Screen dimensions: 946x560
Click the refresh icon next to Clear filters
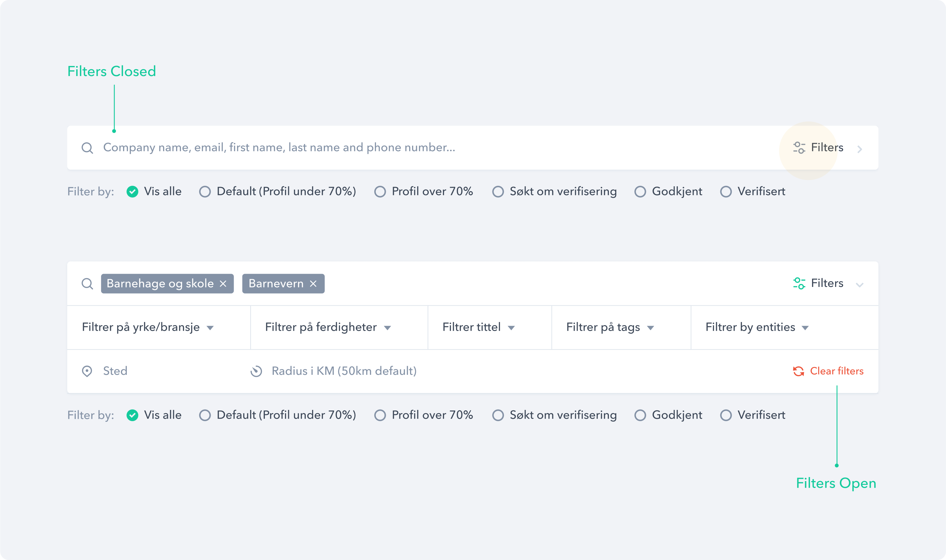798,371
